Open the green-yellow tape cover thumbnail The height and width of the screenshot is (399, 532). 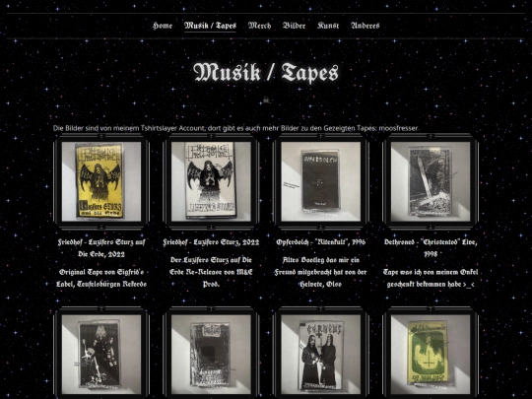(x=431, y=355)
